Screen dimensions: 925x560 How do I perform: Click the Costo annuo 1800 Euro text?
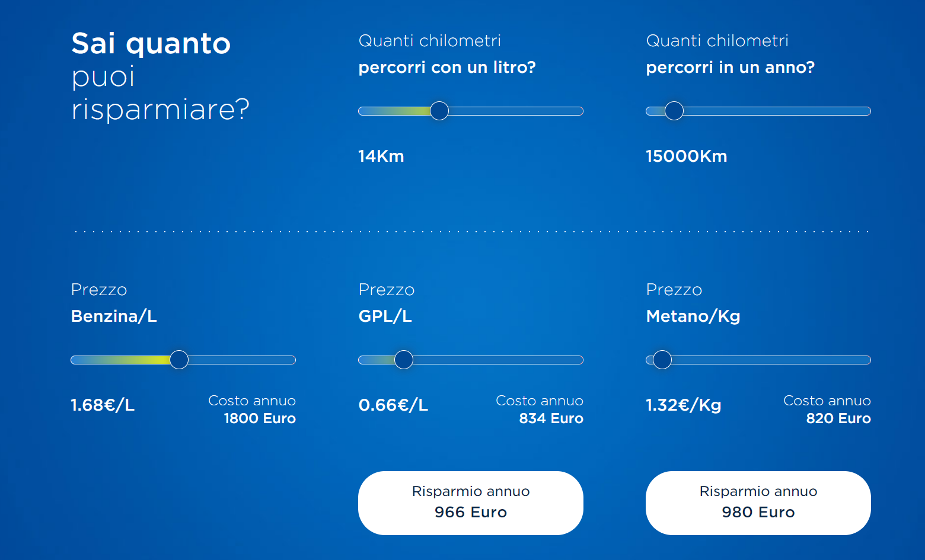[252, 409]
